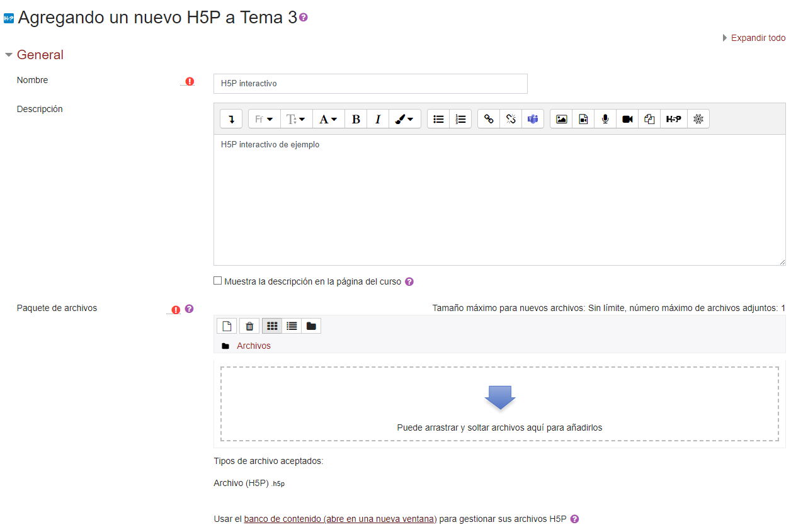Open the banco de contenido link
The width and height of the screenshot is (791, 532).
pyautogui.click(x=340, y=519)
